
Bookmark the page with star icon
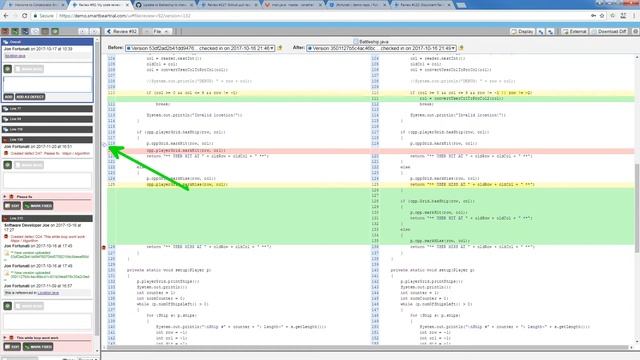(602, 16)
